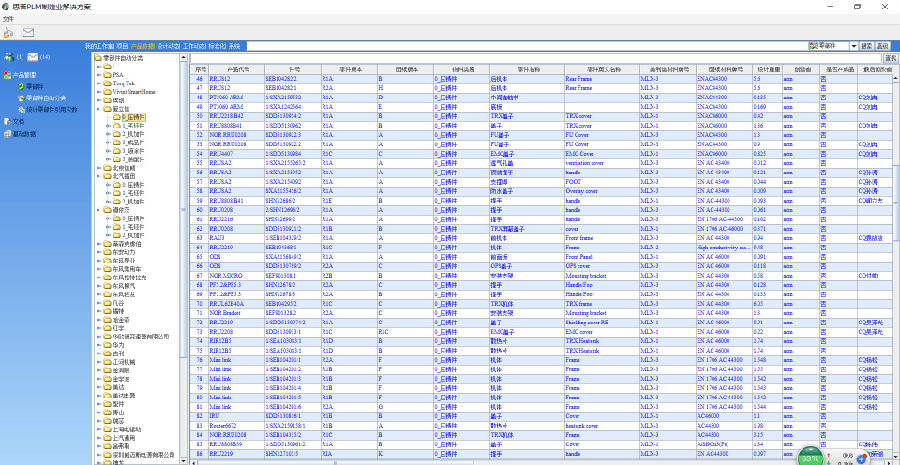Expand the 吉利 tree node
900x465 pixels.
tap(99, 354)
